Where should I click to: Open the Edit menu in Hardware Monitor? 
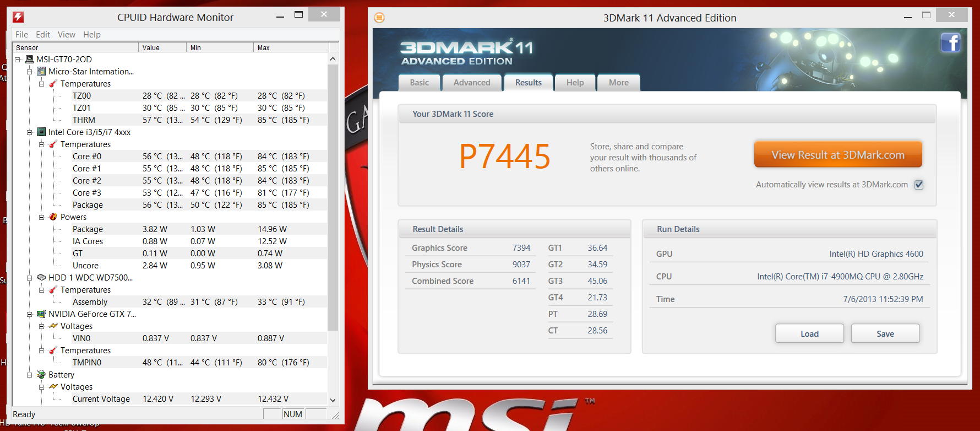coord(43,34)
